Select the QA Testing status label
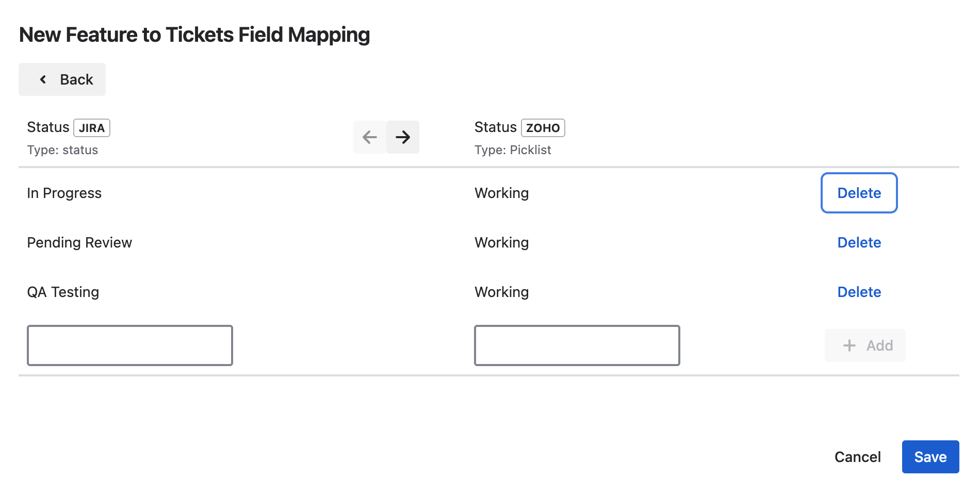 pyautogui.click(x=63, y=292)
